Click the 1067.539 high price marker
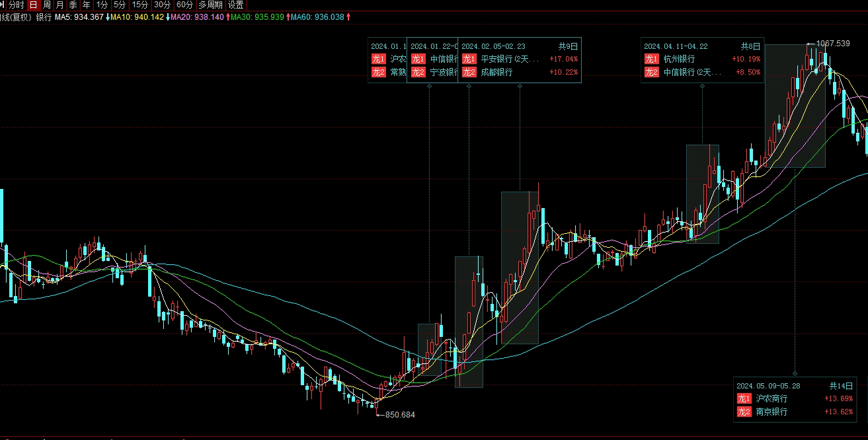 (x=832, y=44)
